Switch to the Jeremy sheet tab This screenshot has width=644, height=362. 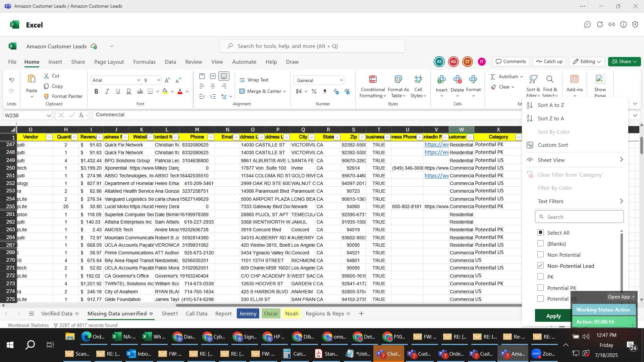[x=248, y=314]
